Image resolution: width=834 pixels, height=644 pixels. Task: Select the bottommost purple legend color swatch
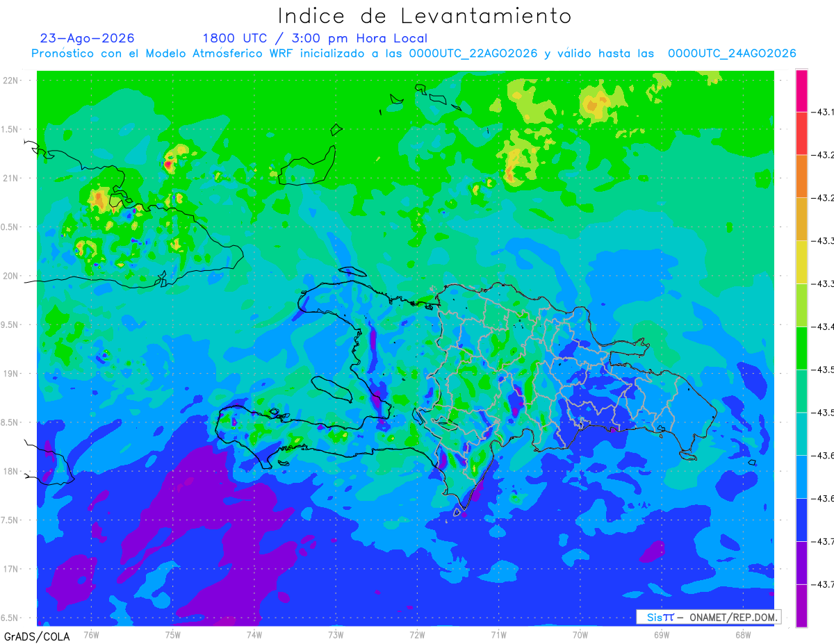click(x=801, y=605)
